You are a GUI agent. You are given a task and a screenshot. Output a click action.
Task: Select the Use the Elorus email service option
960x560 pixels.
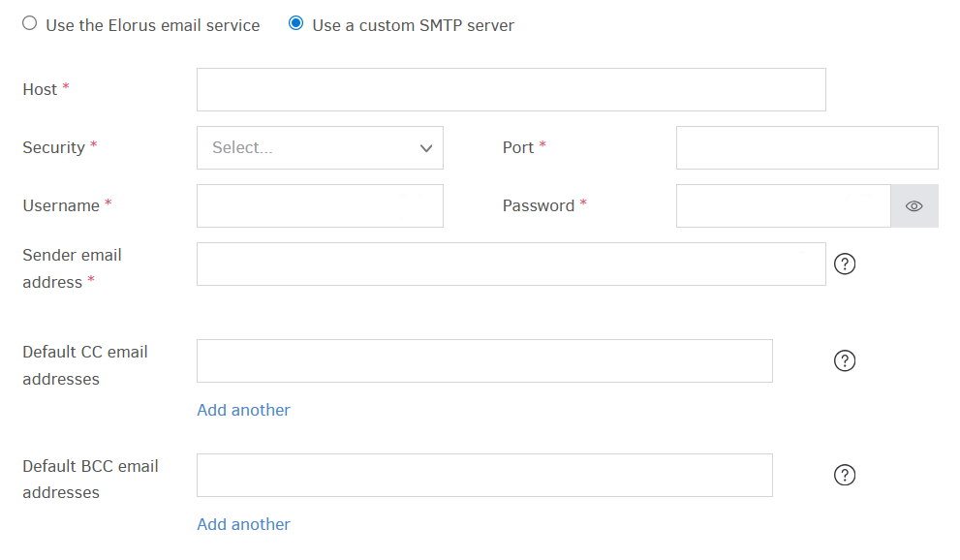(29, 22)
